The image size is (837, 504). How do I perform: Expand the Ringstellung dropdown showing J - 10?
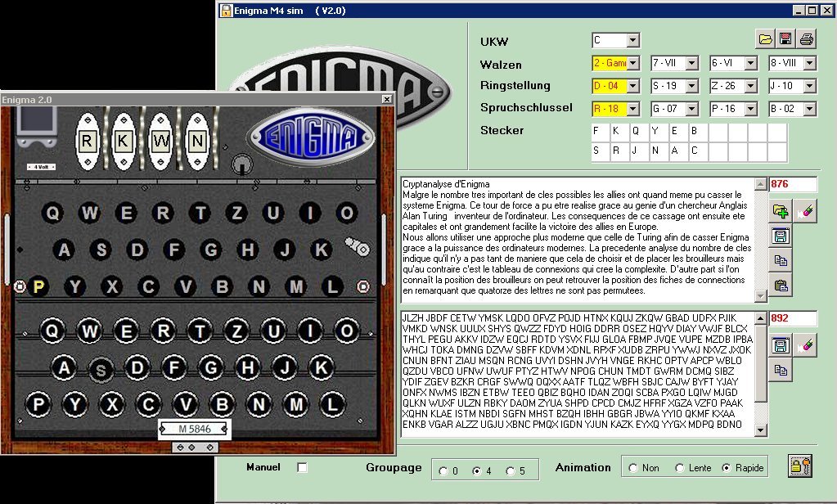point(809,85)
